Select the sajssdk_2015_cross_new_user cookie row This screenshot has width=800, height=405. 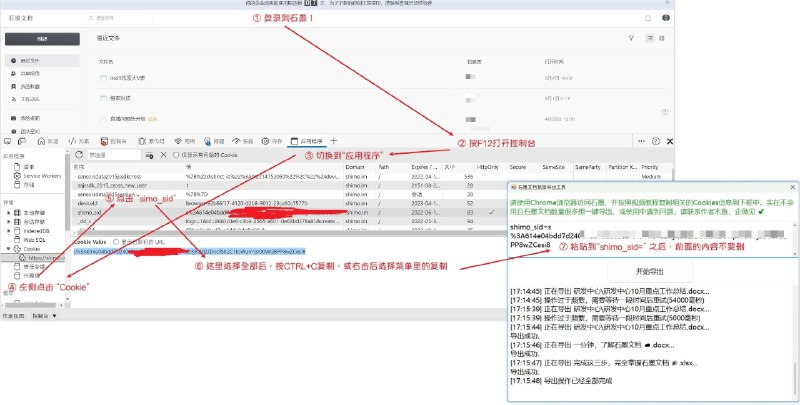click(288, 186)
